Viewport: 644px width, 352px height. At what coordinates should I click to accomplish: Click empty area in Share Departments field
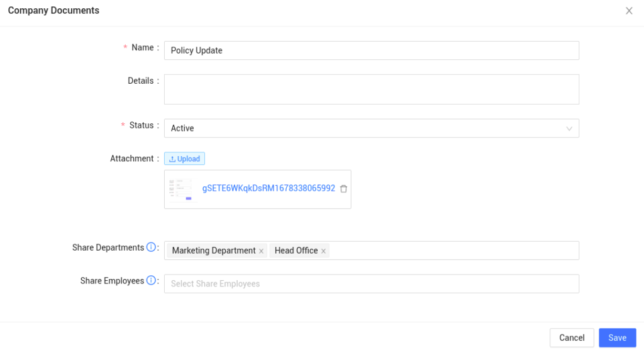[453, 251]
